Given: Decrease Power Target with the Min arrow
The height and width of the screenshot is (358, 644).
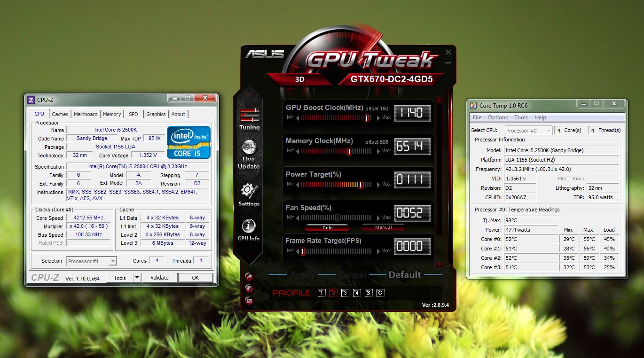Looking at the screenshot, I should click(298, 184).
